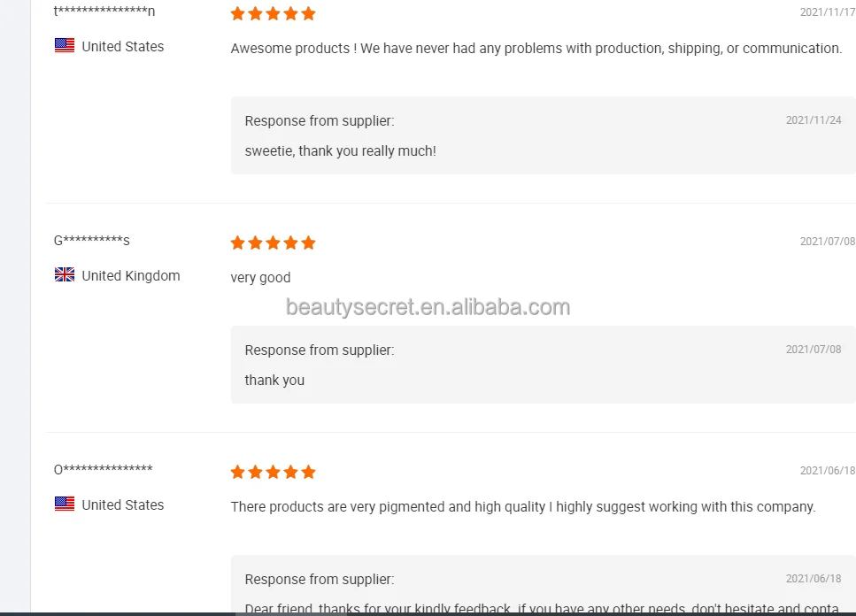The height and width of the screenshot is (616, 856).
Task: Click supplier reply 'sweetie, thank you really much!'
Action: (x=340, y=151)
